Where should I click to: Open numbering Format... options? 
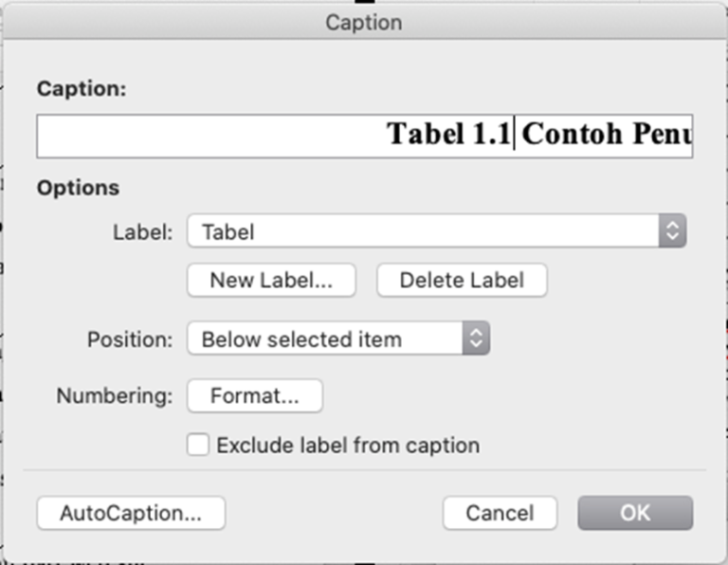[254, 396]
